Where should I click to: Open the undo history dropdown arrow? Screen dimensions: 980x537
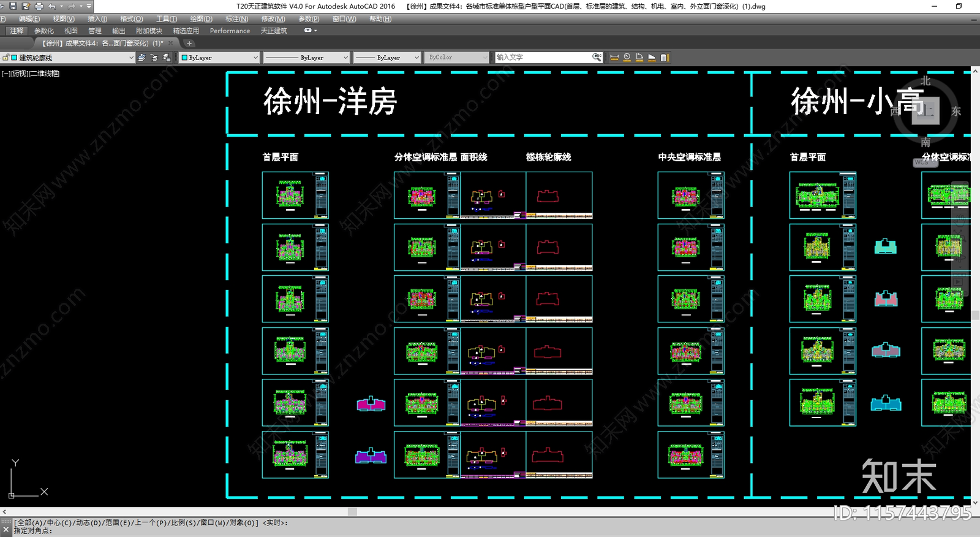tap(61, 6)
